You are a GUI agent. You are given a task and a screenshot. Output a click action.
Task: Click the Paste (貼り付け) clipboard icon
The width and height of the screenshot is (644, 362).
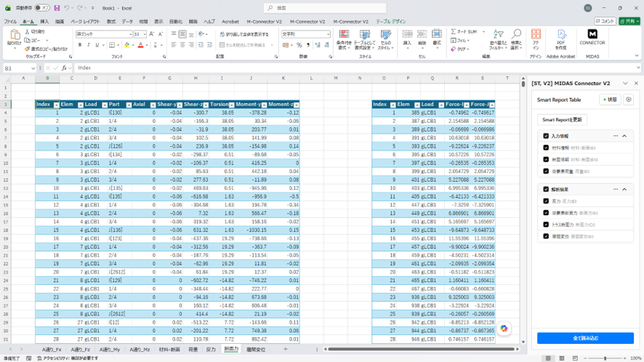(x=15, y=36)
